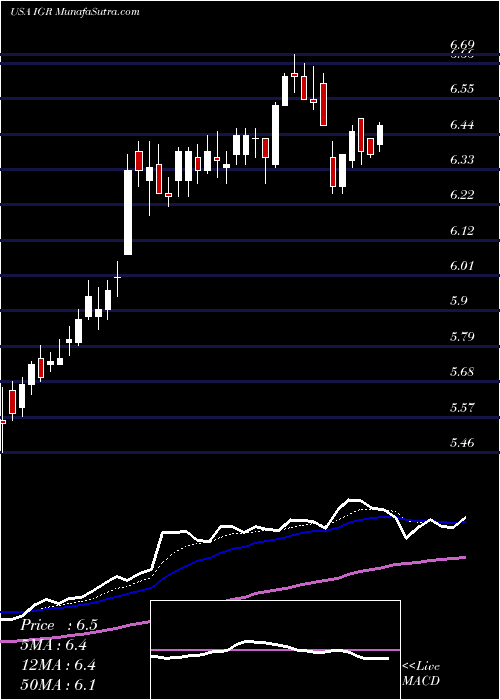Select the 6.33 price axis label

coord(462,160)
